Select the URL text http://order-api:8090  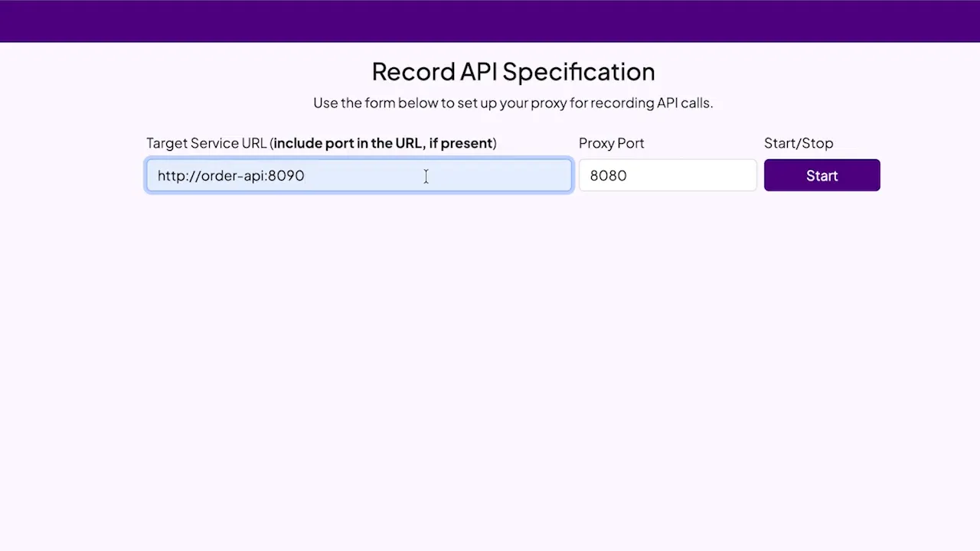coord(230,175)
